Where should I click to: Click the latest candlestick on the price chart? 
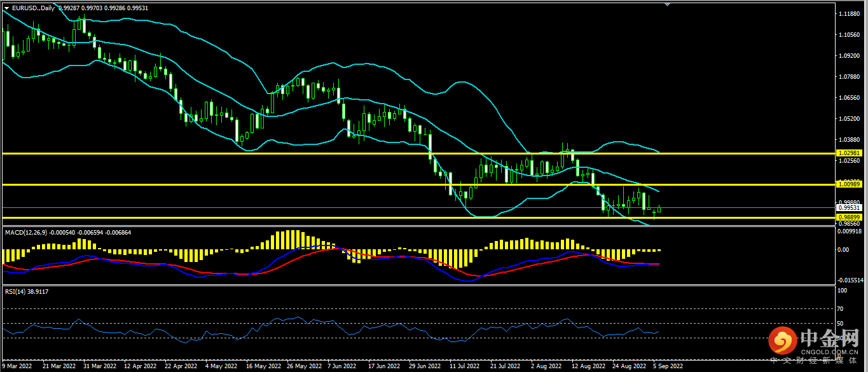pyautogui.click(x=659, y=209)
